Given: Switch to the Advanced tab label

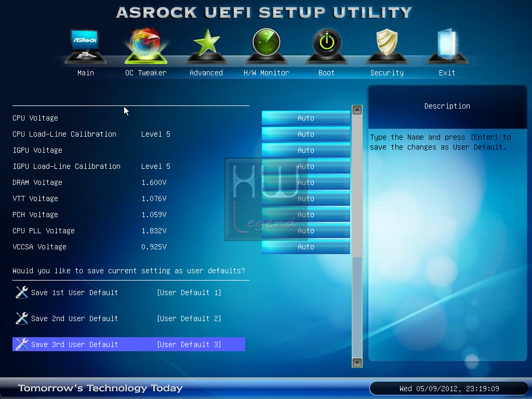Looking at the screenshot, I should click(206, 73).
